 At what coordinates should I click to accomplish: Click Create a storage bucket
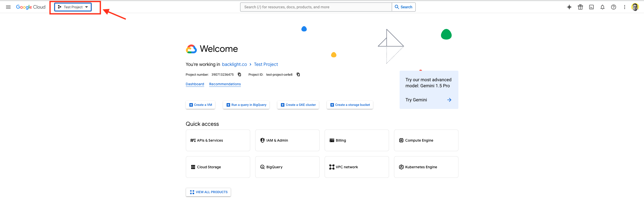[350, 105]
